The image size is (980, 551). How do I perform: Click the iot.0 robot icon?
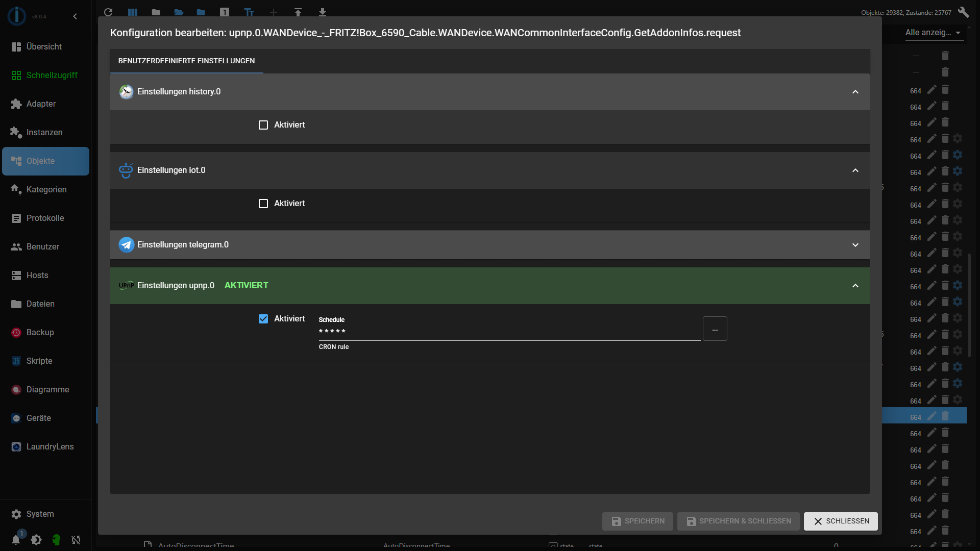(126, 170)
